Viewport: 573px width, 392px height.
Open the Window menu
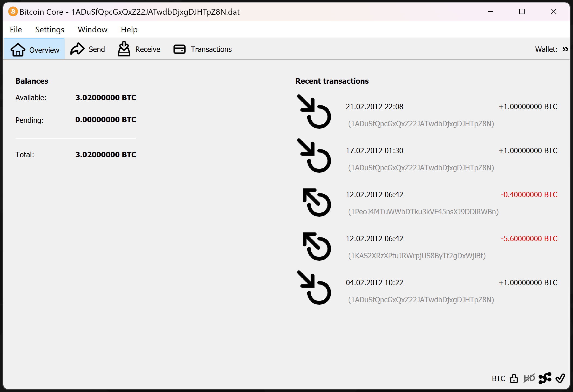coord(92,30)
